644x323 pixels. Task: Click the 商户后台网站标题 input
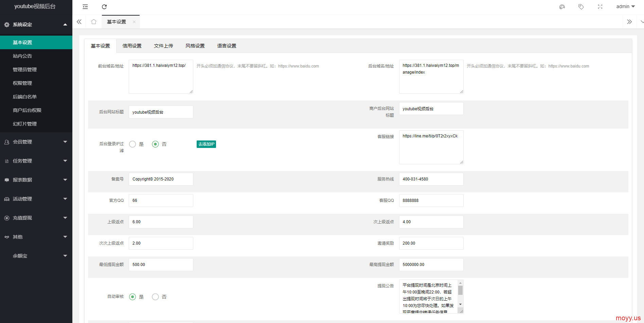click(x=431, y=109)
